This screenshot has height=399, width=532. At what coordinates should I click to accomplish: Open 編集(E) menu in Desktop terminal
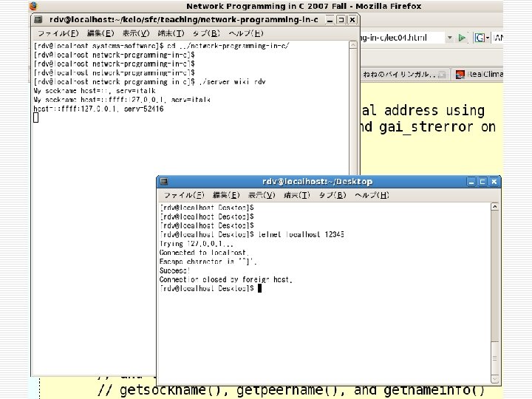(226, 195)
